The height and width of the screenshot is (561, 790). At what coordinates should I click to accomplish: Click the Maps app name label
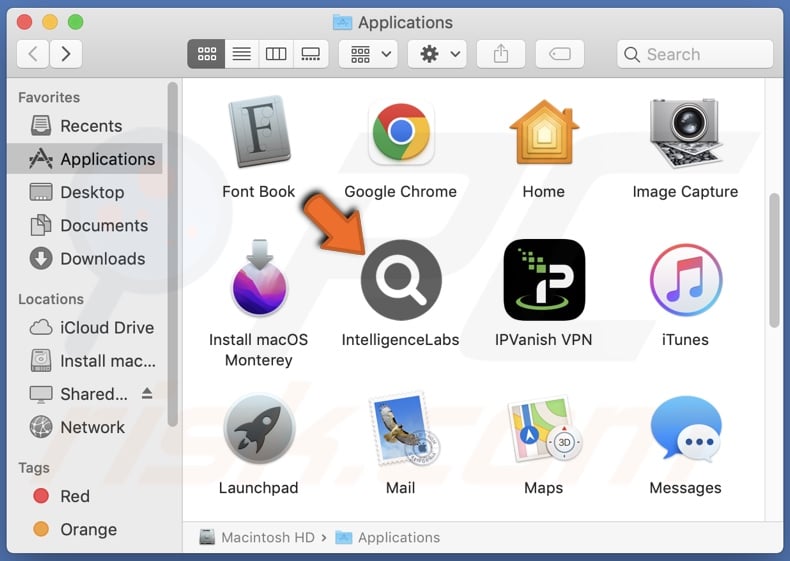544,488
